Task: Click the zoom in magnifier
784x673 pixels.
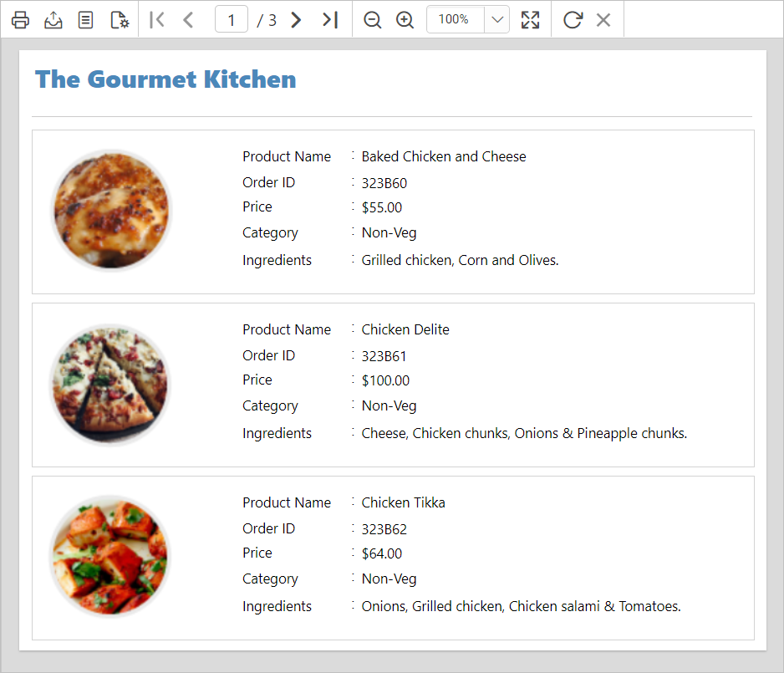Action: point(405,20)
